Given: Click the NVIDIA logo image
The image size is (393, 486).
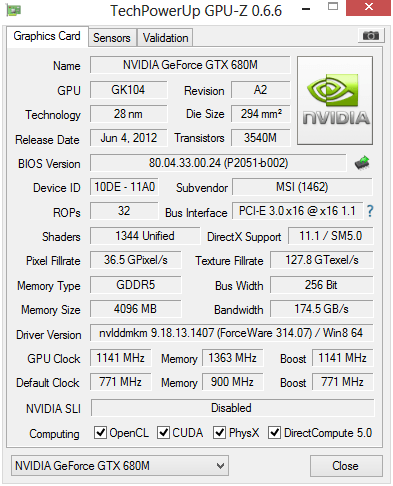Looking at the screenshot, I should click(335, 100).
